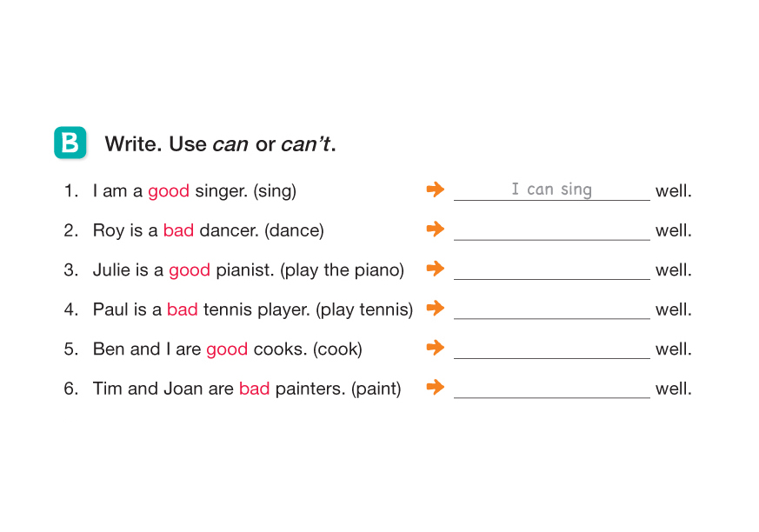Click the orange arrow after the Roy sentence

[x=436, y=229]
